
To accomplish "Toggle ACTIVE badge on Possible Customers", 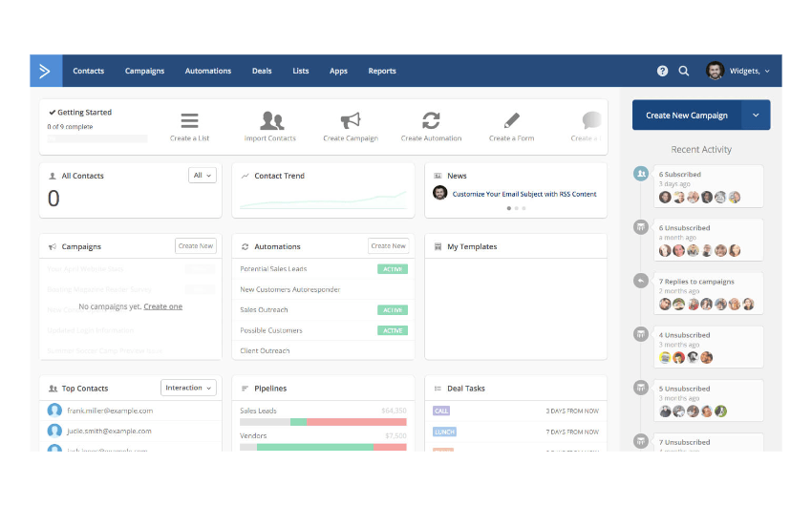I will click(x=393, y=330).
